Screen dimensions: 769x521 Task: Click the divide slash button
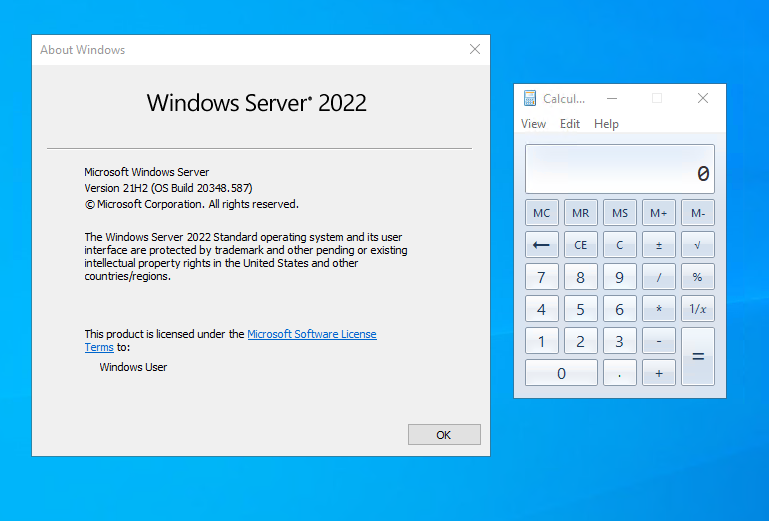click(x=659, y=277)
